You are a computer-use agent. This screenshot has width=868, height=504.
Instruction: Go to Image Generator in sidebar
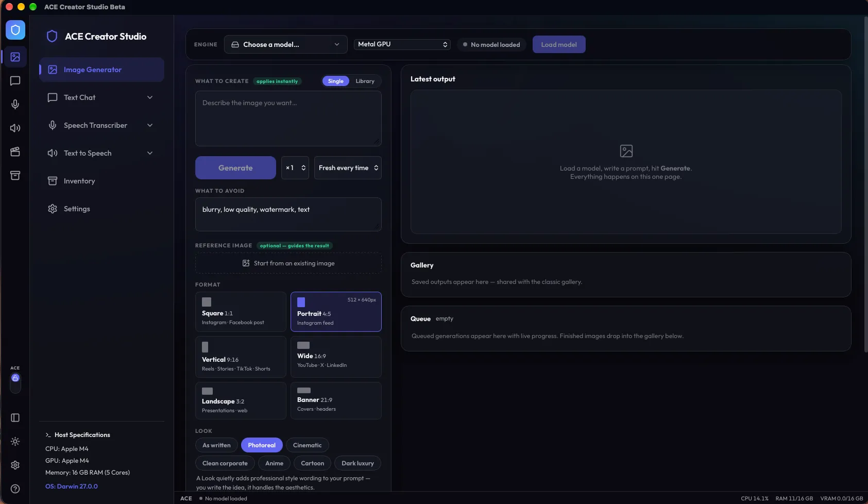[x=102, y=70]
